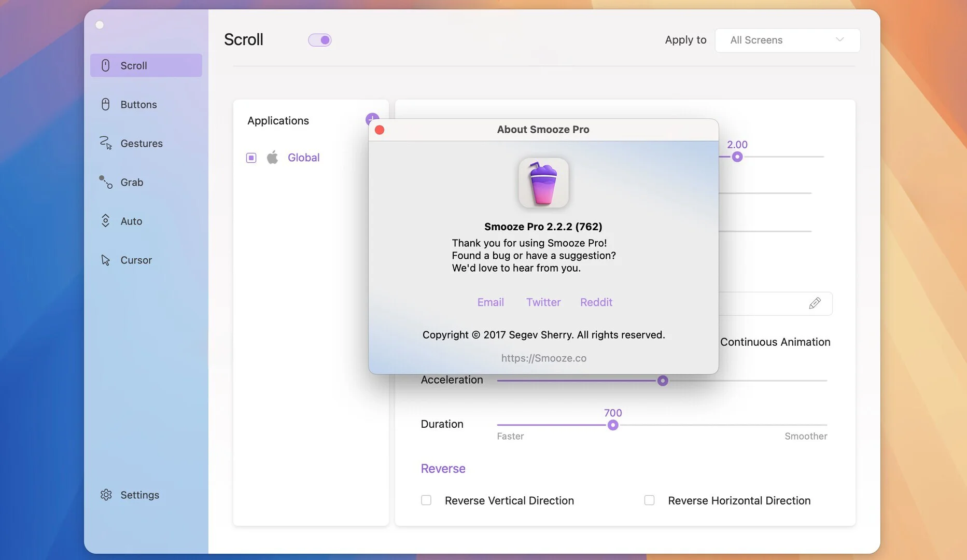Click the Smooze Pro smoothie app icon
Viewport: 967px width, 560px height.
point(543,183)
